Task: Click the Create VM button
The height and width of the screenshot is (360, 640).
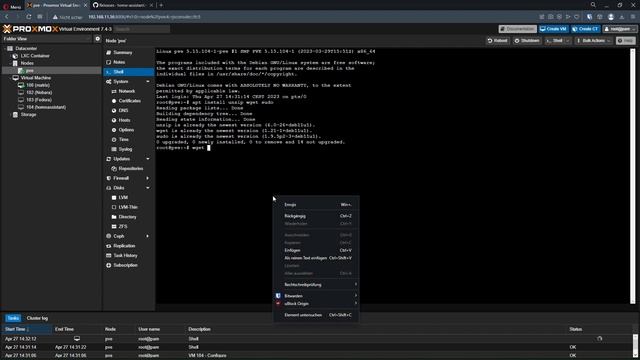Action: coord(553,29)
